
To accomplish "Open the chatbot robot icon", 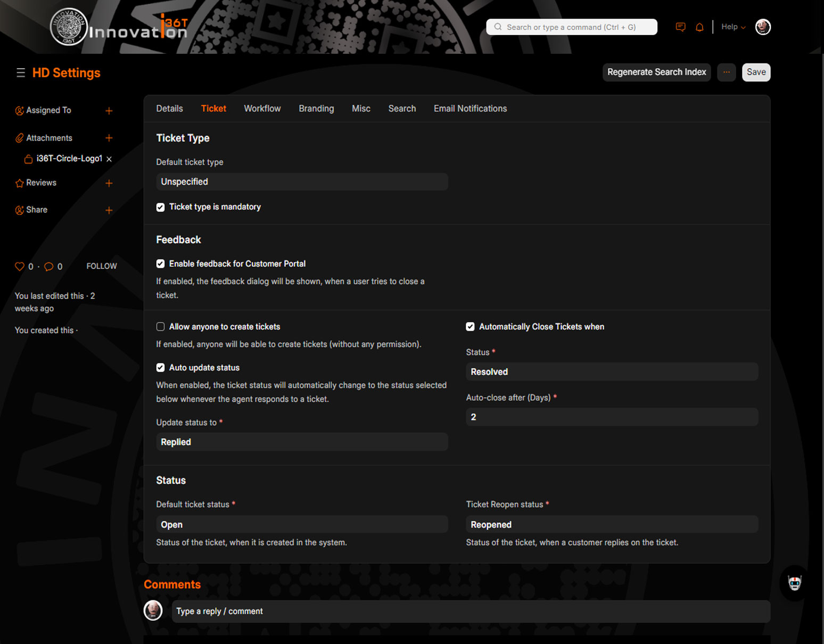I will [x=794, y=583].
